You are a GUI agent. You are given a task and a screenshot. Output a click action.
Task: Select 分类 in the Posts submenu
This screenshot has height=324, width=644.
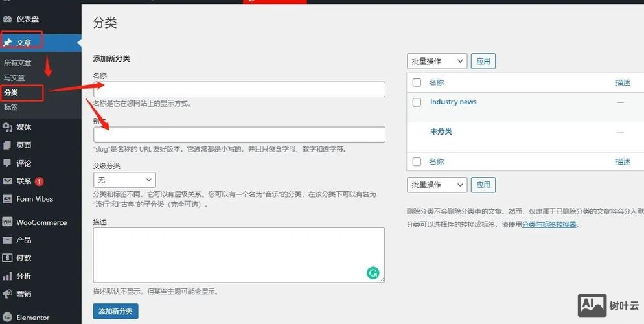(x=11, y=93)
